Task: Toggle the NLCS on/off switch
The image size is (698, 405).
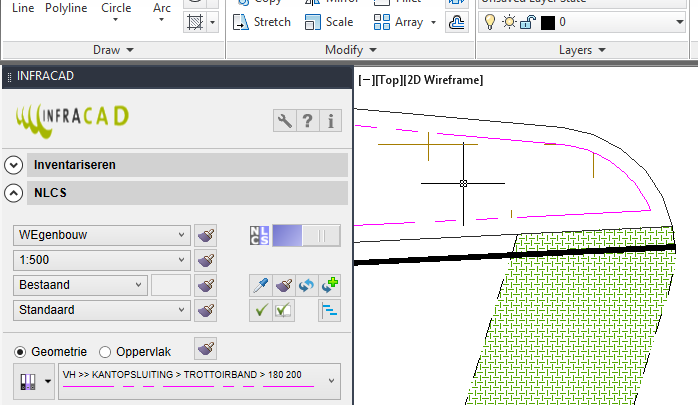Action: (305, 235)
